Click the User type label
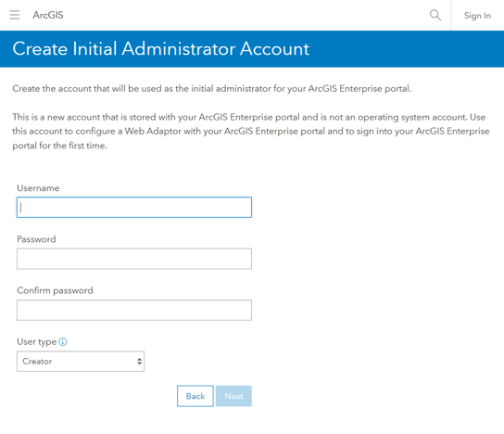Viewport: 504px width, 434px height. 37,341
